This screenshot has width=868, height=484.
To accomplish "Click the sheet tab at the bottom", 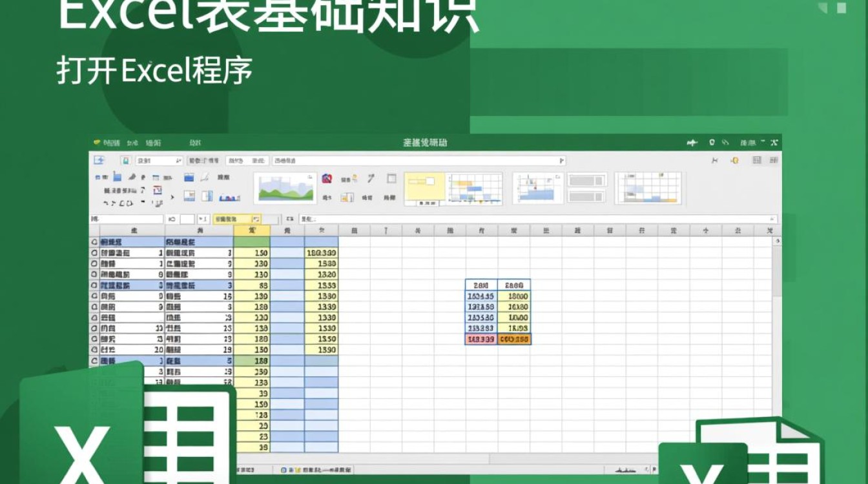I will click(x=313, y=470).
